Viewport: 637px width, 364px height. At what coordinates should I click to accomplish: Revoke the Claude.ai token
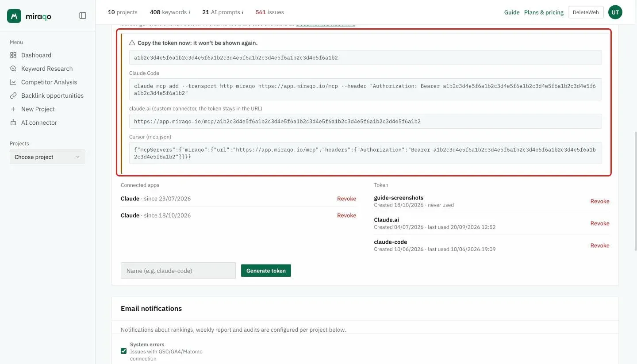[600, 223]
